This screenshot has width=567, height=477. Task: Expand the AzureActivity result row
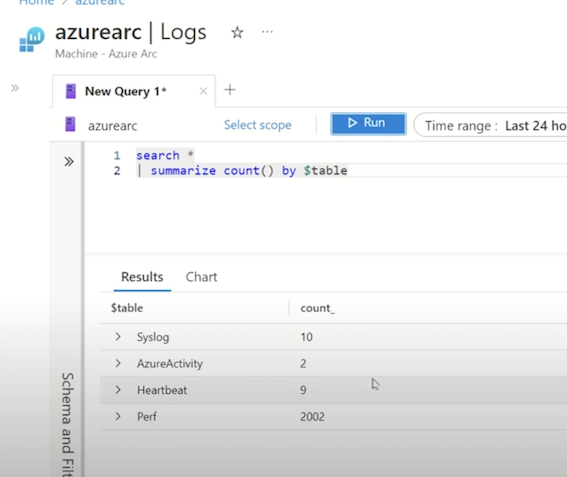pos(118,363)
